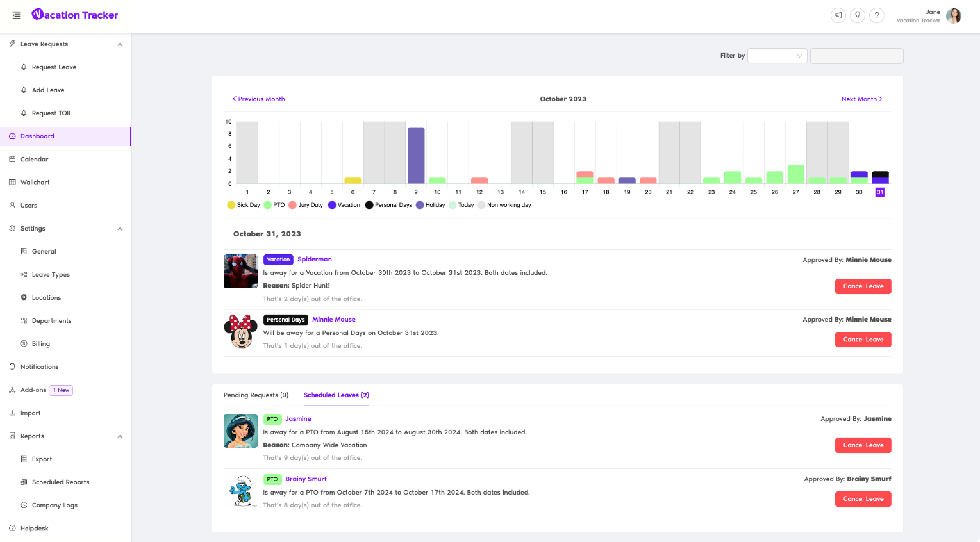Click the filter value input field

pyautogui.click(x=857, y=56)
